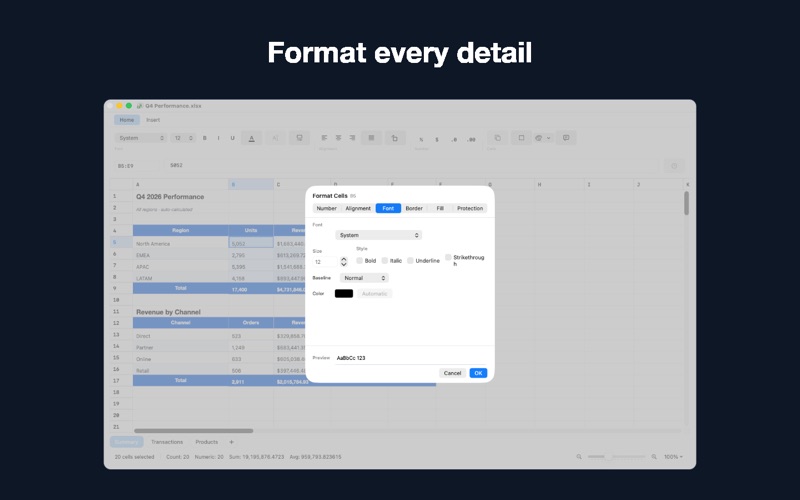Switch to the Transactions sheet tab

(167, 442)
